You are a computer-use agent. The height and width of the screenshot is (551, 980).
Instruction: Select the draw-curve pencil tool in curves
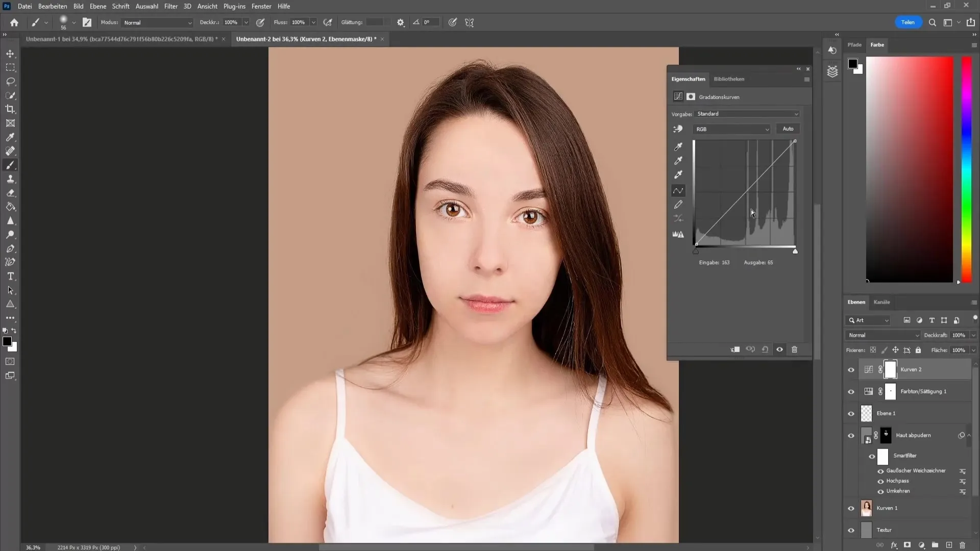[x=678, y=205]
